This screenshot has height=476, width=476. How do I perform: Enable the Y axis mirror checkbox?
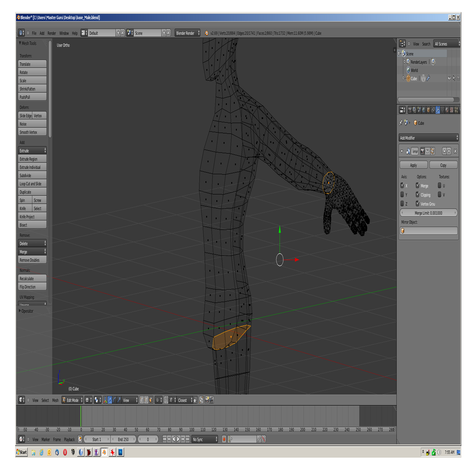(402, 195)
